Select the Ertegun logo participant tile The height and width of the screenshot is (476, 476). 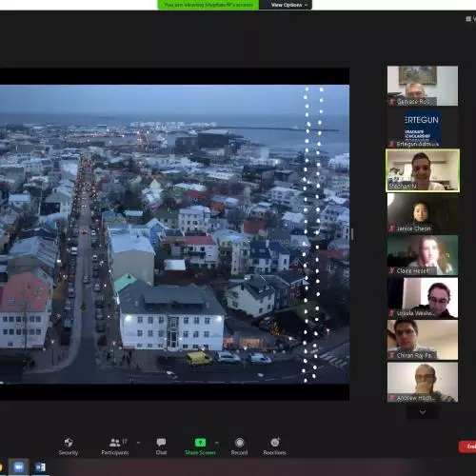423,129
